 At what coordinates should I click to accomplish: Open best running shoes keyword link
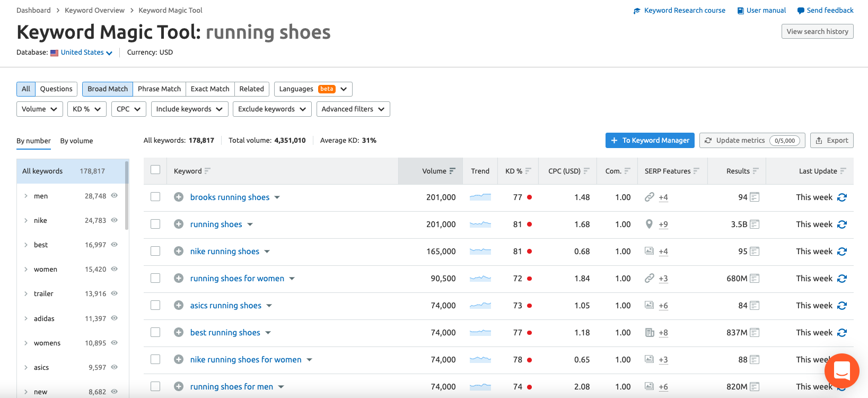225,332
